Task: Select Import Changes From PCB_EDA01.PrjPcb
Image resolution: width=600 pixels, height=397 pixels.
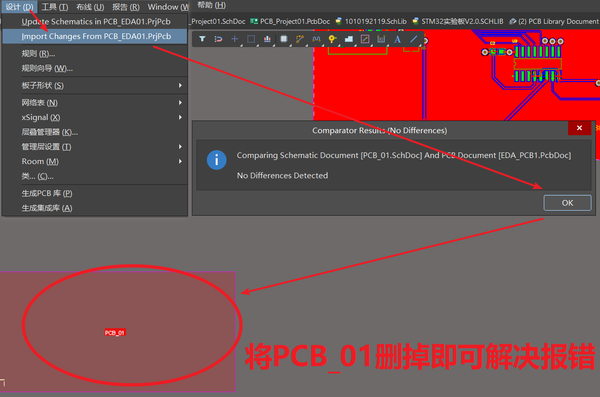Action: pos(95,36)
